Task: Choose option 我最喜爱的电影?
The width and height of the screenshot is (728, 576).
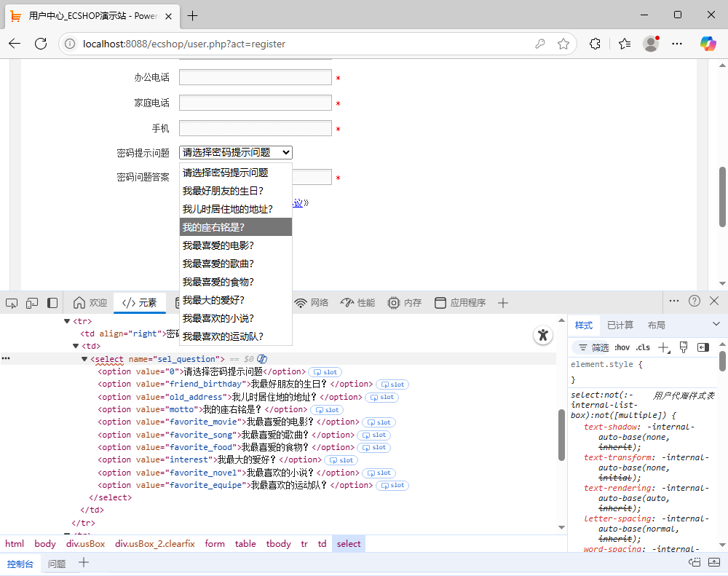Action: click(x=236, y=245)
